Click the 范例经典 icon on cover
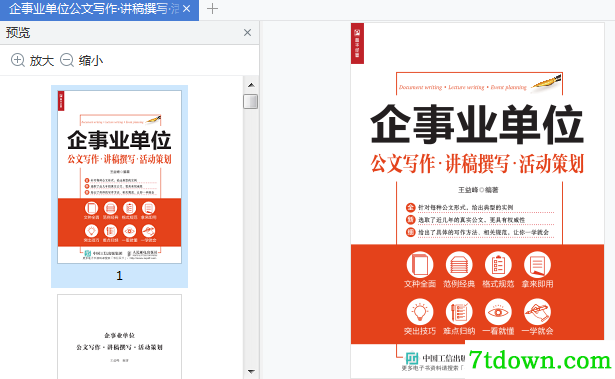This screenshot has width=615, height=379. click(x=459, y=265)
